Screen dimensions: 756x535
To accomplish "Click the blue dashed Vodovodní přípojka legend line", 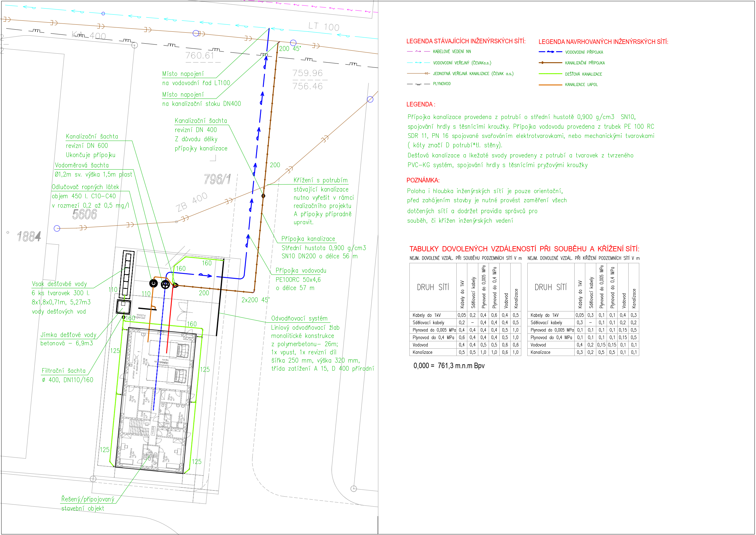I will pyautogui.click(x=550, y=52).
